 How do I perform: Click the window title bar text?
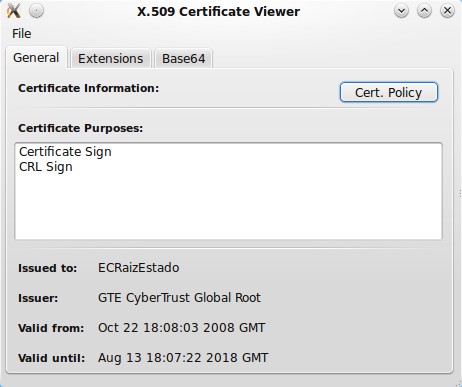tap(218, 12)
